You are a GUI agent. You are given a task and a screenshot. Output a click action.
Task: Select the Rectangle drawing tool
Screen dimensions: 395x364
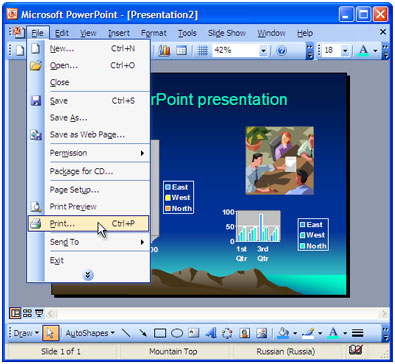(160, 333)
